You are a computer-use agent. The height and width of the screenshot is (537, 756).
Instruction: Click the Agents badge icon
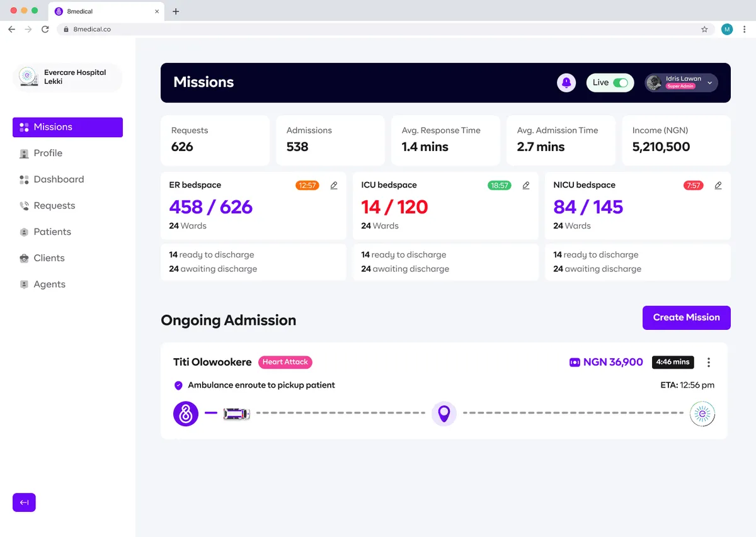point(24,285)
